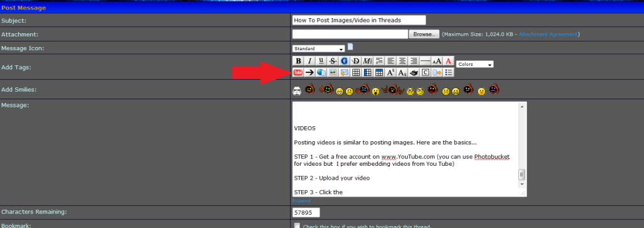The width and height of the screenshot is (644, 228).
Task: Center align the text
Action: [402, 61]
